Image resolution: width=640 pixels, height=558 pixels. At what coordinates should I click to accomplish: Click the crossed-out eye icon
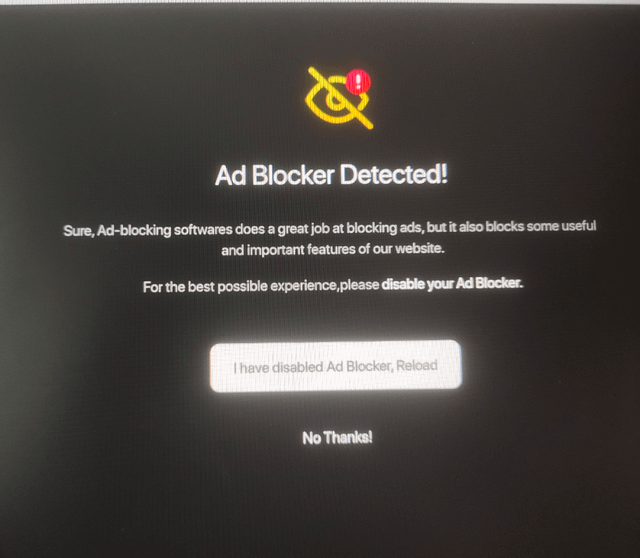coord(339,98)
